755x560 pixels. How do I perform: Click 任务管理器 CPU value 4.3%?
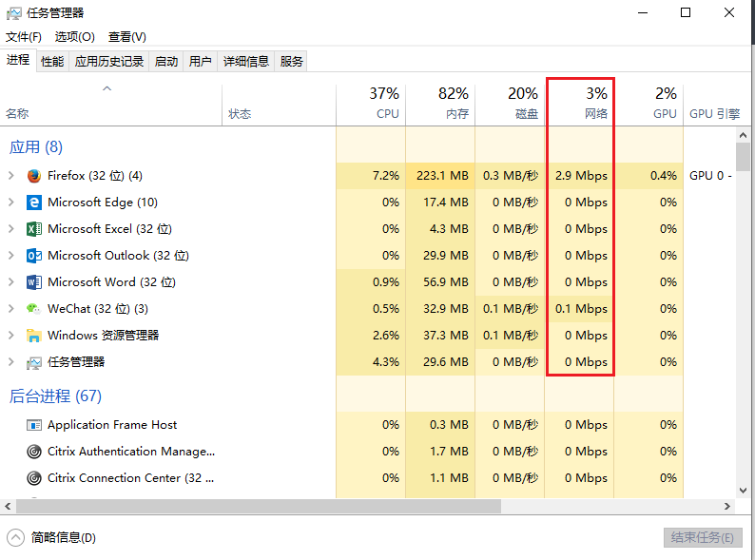[386, 362]
